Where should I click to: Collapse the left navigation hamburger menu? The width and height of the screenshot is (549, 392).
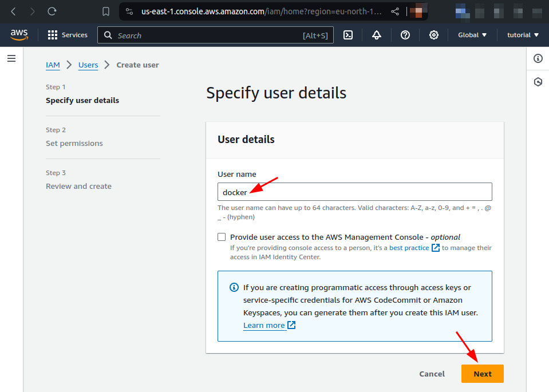(x=11, y=58)
